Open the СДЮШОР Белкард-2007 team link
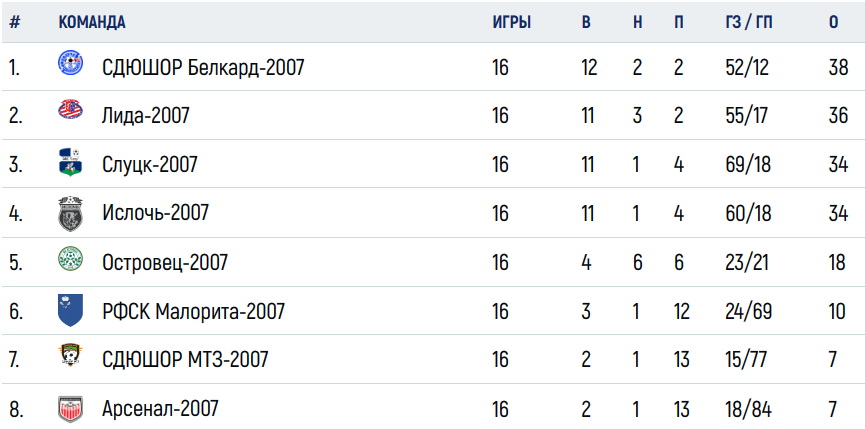The image size is (865, 429). click(203, 68)
